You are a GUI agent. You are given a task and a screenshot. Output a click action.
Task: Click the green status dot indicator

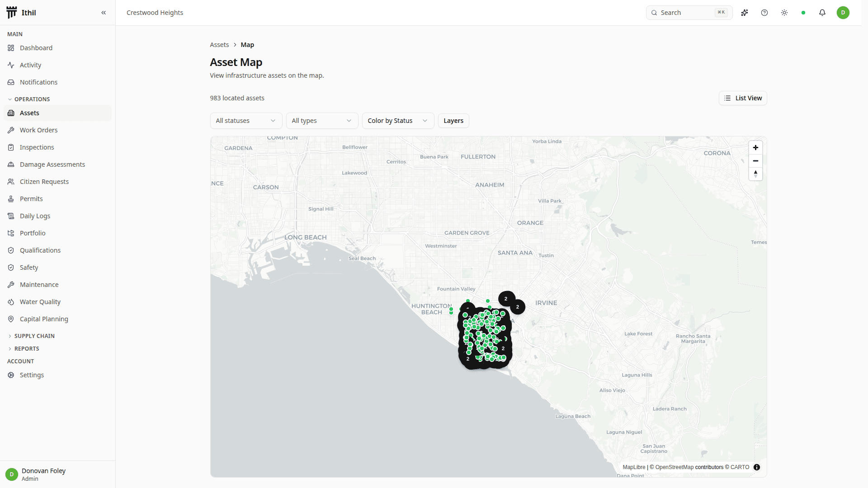[803, 13]
